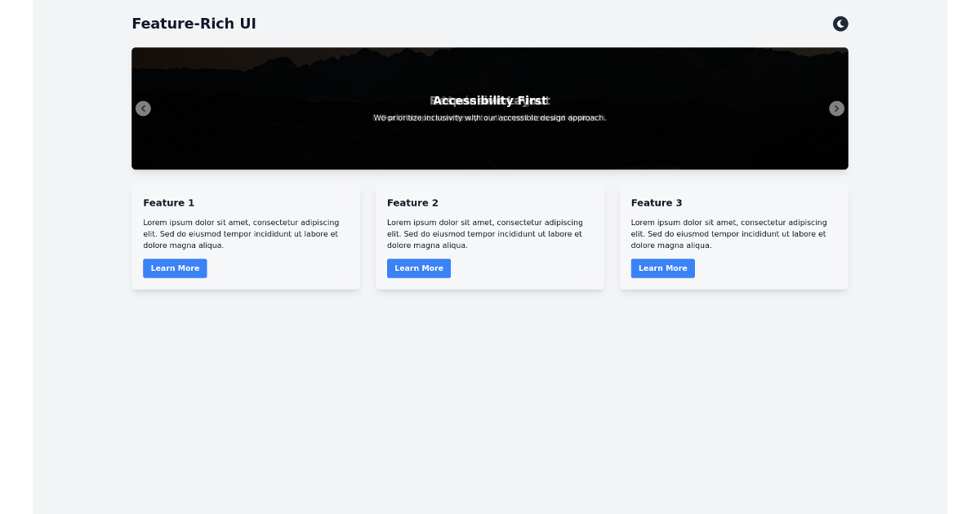Click Learn More under Feature 1

tap(175, 268)
